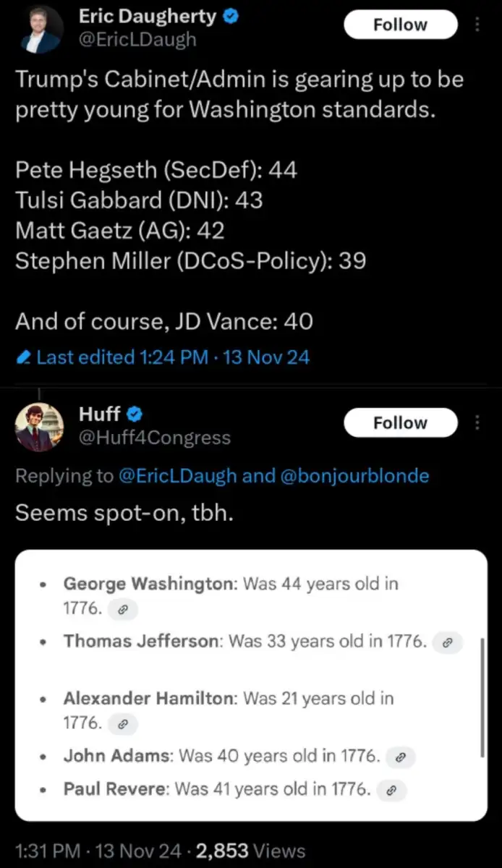The width and height of the screenshot is (502, 868).
Task: Click the source link icon for Paul Revere
Action: (392, 790)
